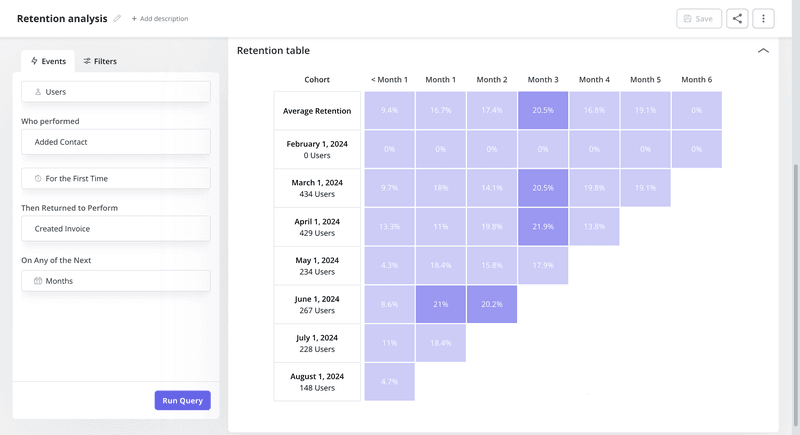The height and width of the screenshot is (435, 800).
Task: Click the April 2024 Month 3 21.9% cell
Action: point(543,227)
